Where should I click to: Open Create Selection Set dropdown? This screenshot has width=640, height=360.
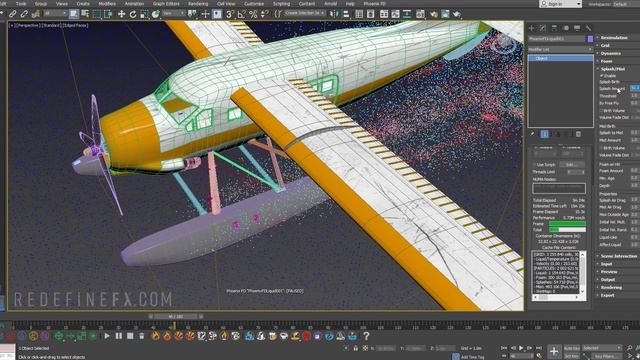coord(305,13)
